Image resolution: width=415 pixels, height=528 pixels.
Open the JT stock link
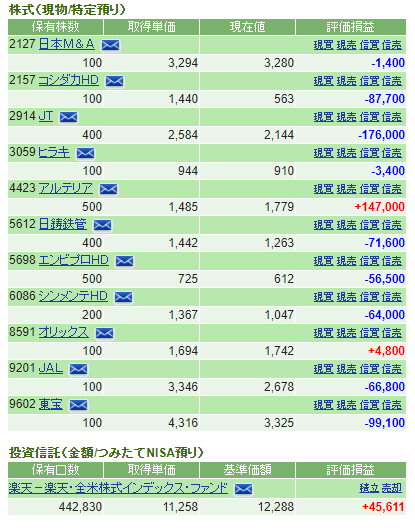click(46, 116)
